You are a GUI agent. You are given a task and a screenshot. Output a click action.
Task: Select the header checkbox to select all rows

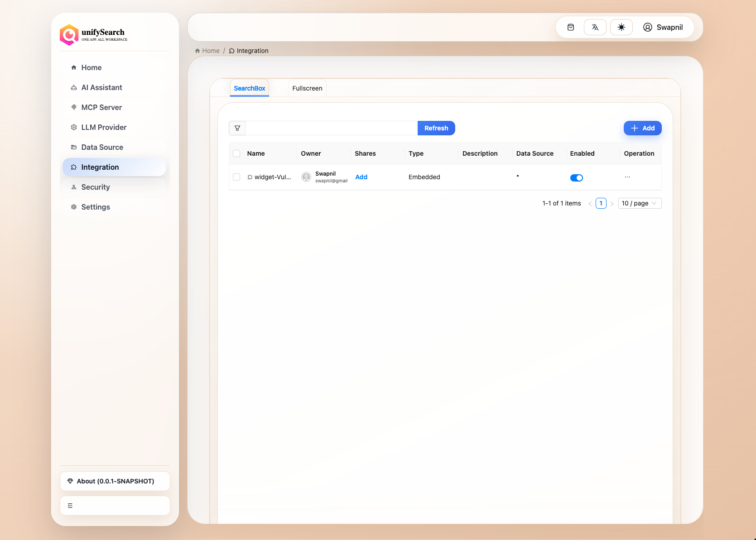coord(236,153)
